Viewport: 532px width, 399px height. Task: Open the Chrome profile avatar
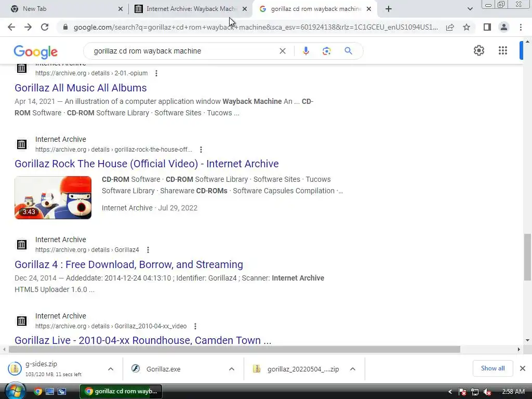[504, 27]
